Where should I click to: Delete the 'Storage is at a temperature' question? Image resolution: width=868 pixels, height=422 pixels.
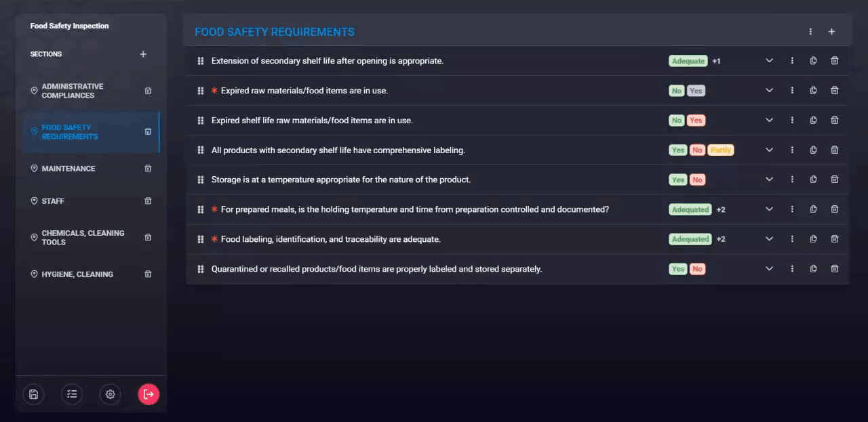coord(835,180)
